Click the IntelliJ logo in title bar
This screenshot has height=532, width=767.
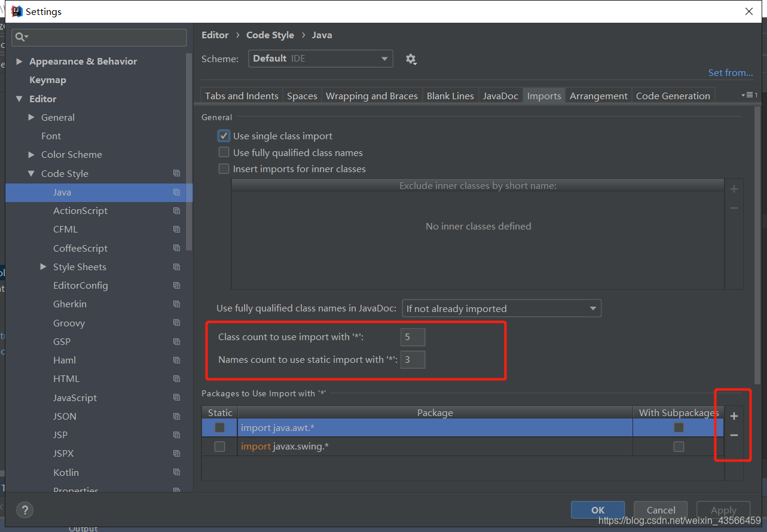(17, 11)
